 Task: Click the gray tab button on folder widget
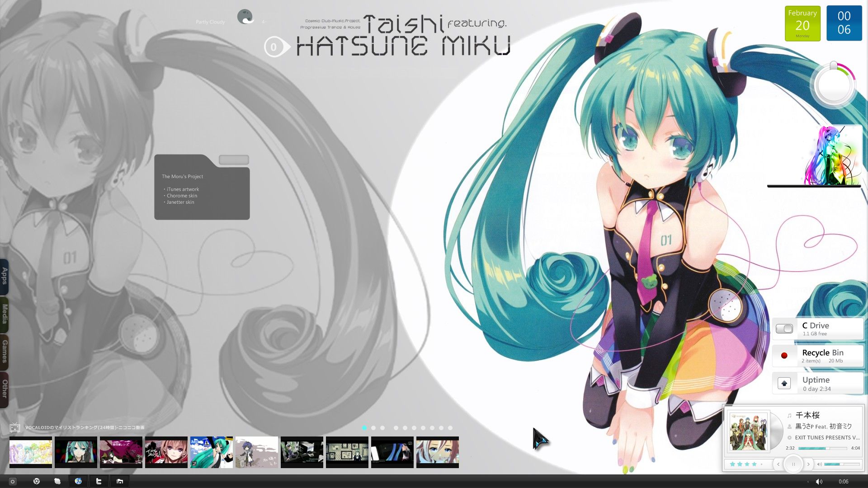click(234, 160)
